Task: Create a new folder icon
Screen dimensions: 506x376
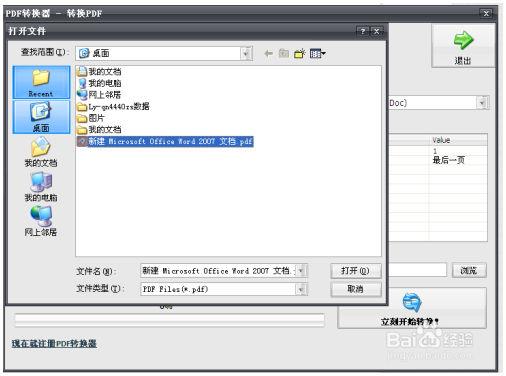Action: (300, 53)
